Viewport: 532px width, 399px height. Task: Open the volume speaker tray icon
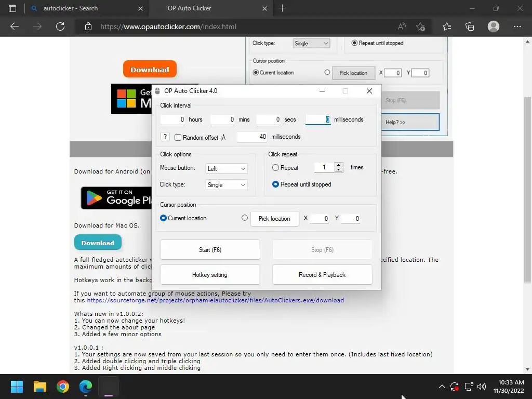point(482,387)
